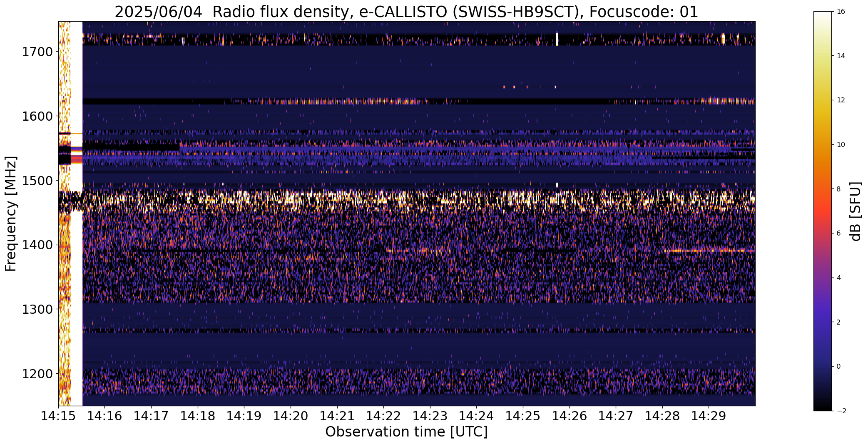Click the 'Observation time [UTC]' axis label
This screenshot has height=444, width=868.
tap(406, 432)
